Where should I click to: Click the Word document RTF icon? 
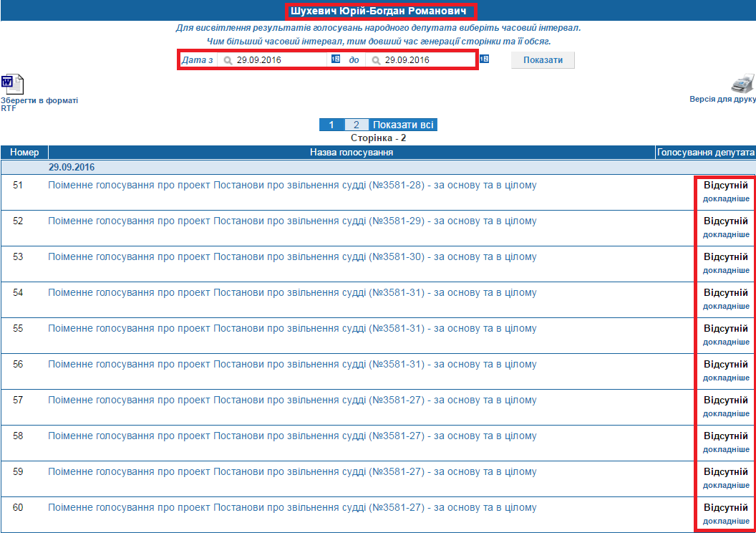coord(12,85)
